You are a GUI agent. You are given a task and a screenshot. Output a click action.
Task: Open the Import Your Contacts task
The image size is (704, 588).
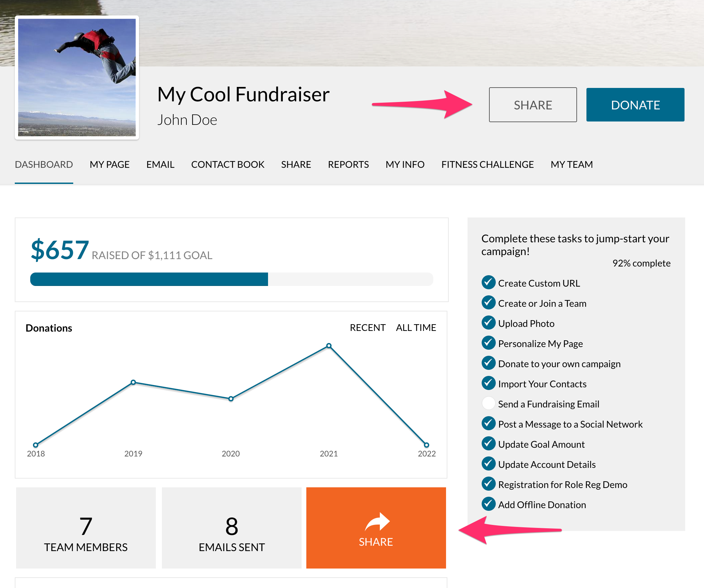[542, 384]
